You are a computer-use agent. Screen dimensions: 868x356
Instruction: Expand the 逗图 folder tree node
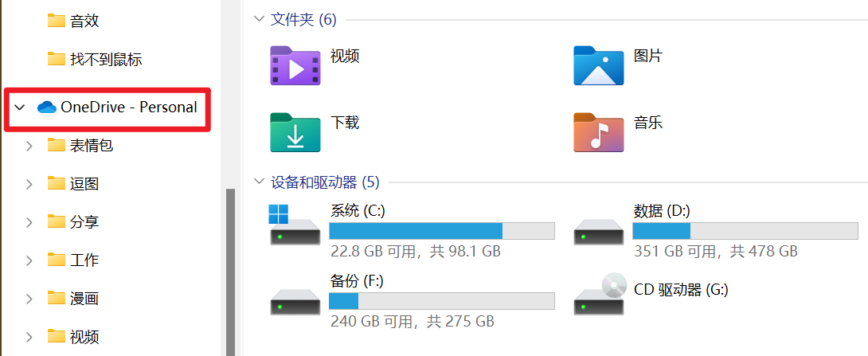tap(29, 184)
